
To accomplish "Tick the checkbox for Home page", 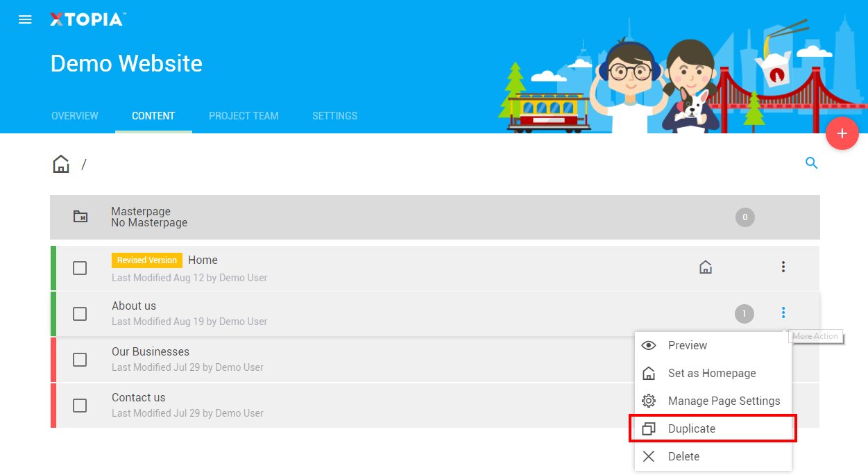I will [x=80, y=268].
